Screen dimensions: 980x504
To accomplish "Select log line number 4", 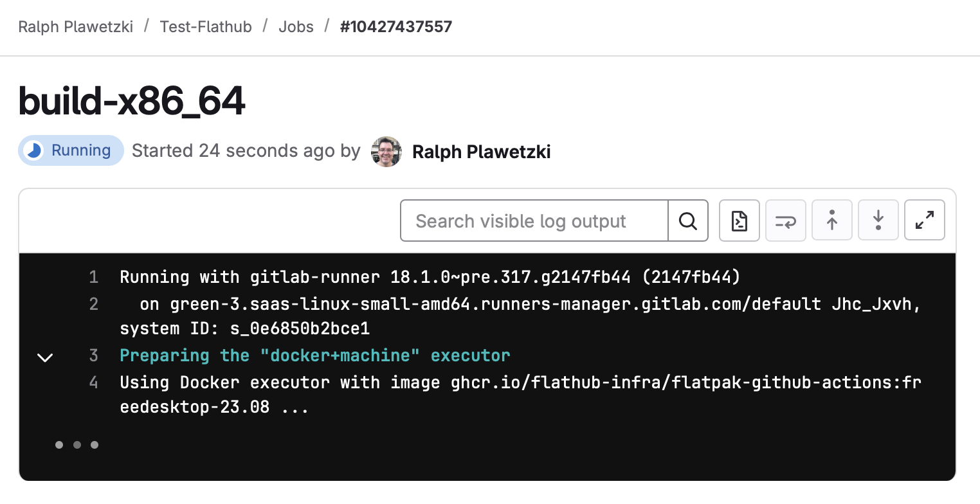I will click(94, 382).
